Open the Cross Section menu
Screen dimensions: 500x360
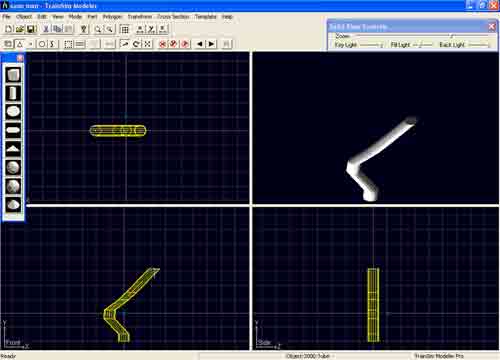point(173,16)
